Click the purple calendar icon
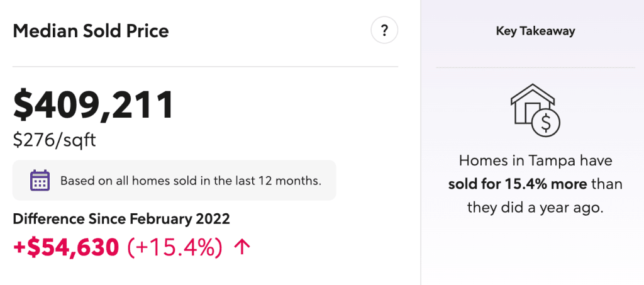Viewport: 644px width, 285px height. pos(40,181)
